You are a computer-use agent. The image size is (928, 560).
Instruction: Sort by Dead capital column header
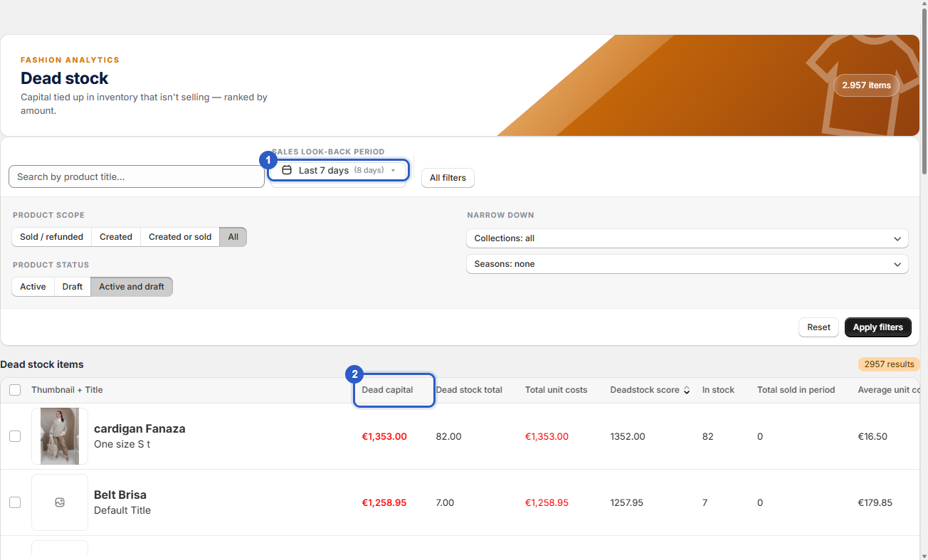pos(387,390)
